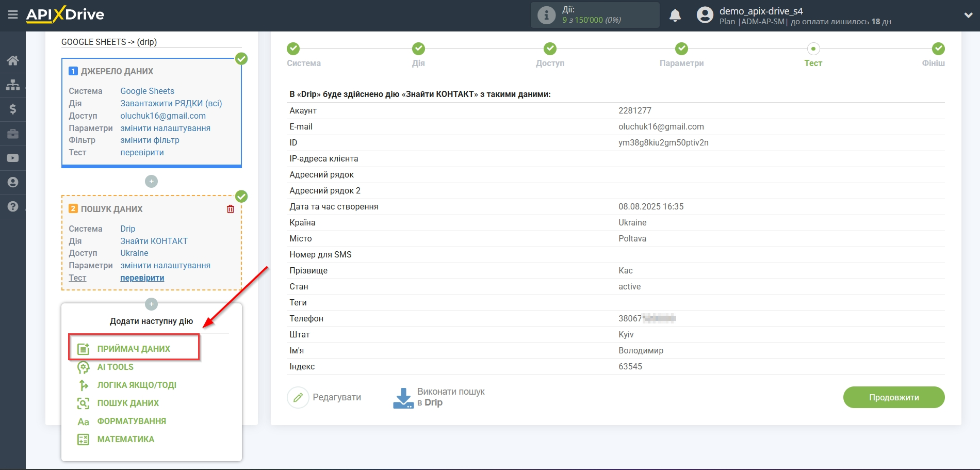This screenshot has width=980, height=470.
Task: Click the Продовжити button
Action: pyautogui.click(x=894, y=397)
